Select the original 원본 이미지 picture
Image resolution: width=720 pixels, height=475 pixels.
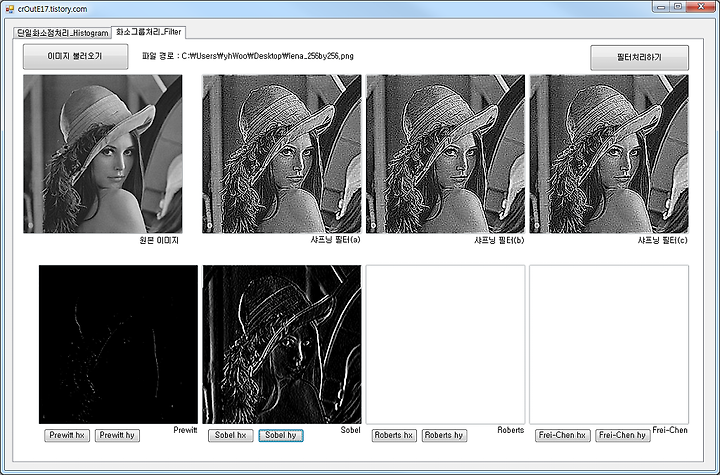tap(103, 154)
